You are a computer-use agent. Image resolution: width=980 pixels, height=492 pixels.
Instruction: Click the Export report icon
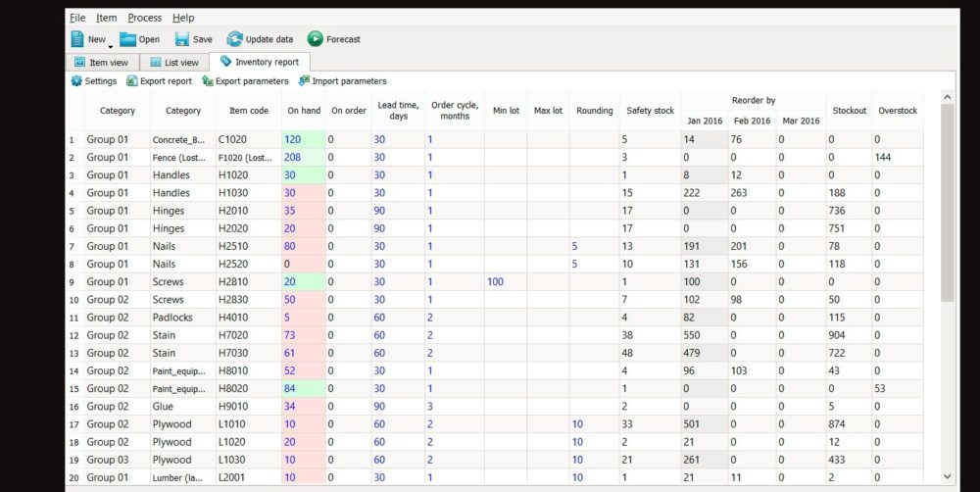[x=131, y=81]
